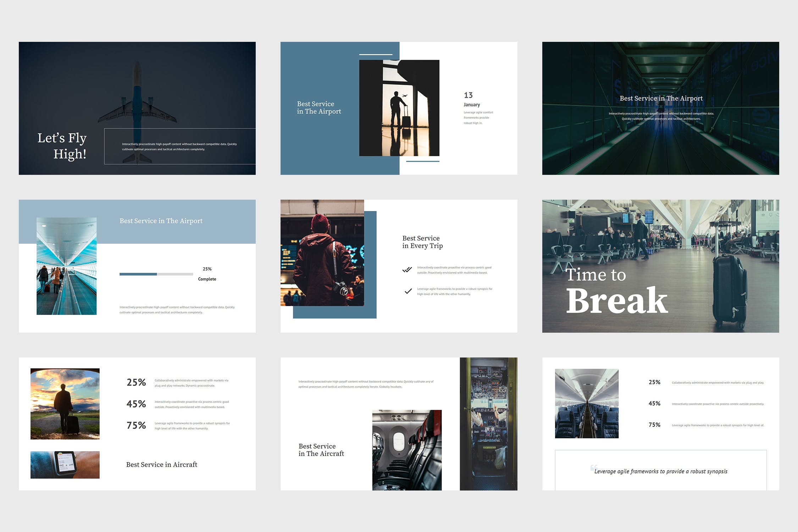Select the Time to Break slide
The width and height of the screenshot is (798, 532).
[660, 266]
